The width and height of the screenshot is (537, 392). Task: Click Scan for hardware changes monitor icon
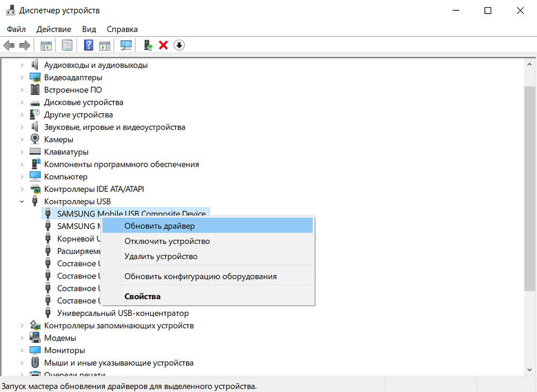point(126,45)
